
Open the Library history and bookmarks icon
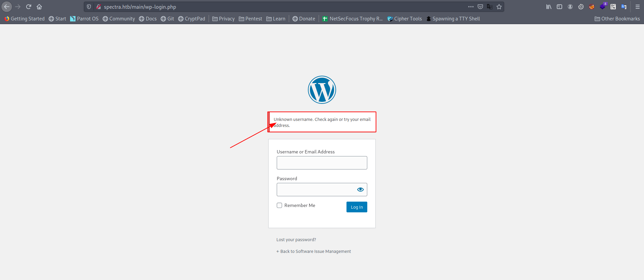pyautogui.click(x=549, y=7)
